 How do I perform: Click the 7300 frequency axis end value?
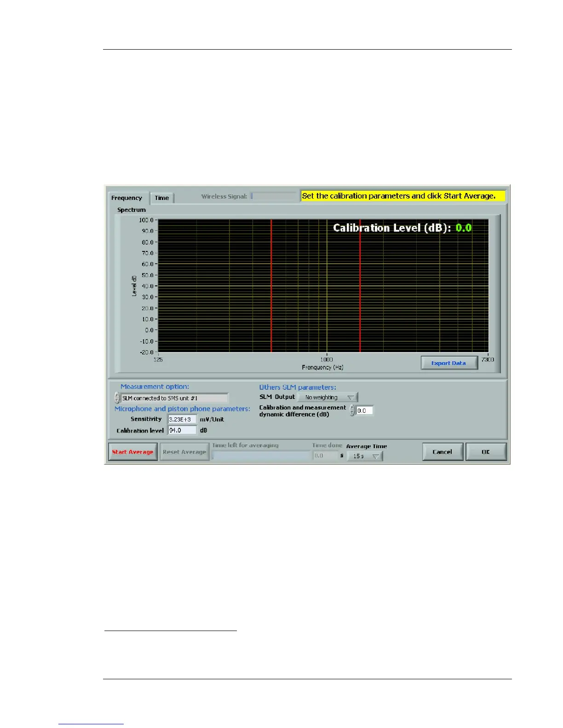pos(488,359)
